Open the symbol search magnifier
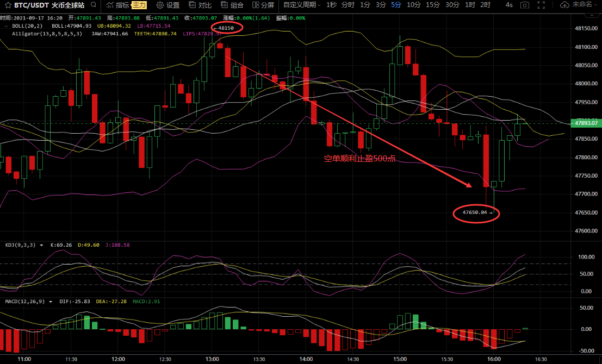 point(94,5)
